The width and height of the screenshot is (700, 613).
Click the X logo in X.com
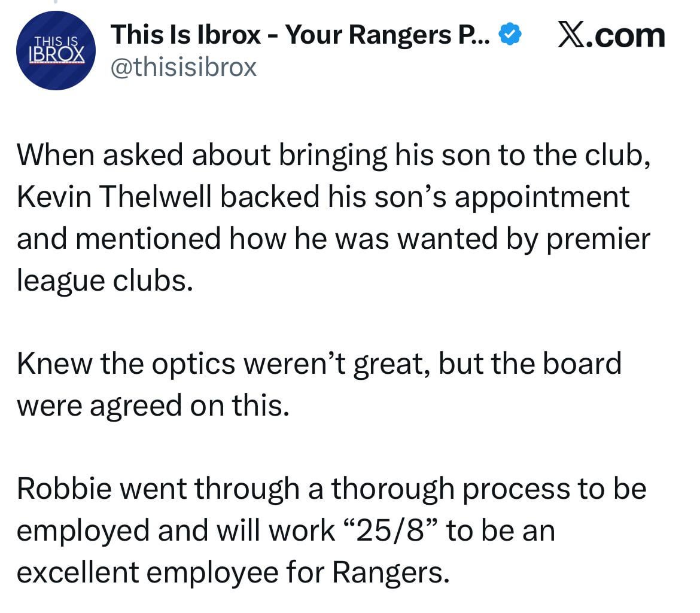[x=573, y=36]
